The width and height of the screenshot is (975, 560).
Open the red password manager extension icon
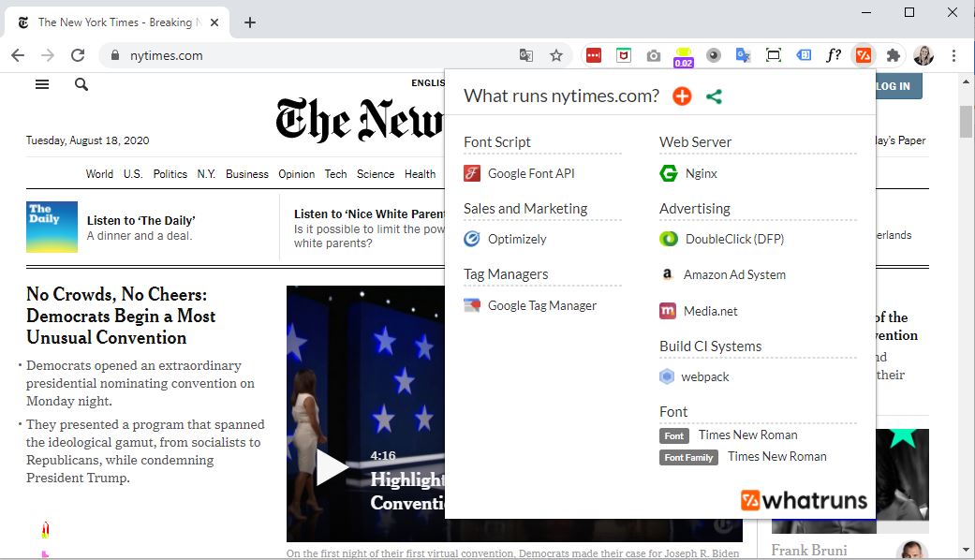point(594,55)
